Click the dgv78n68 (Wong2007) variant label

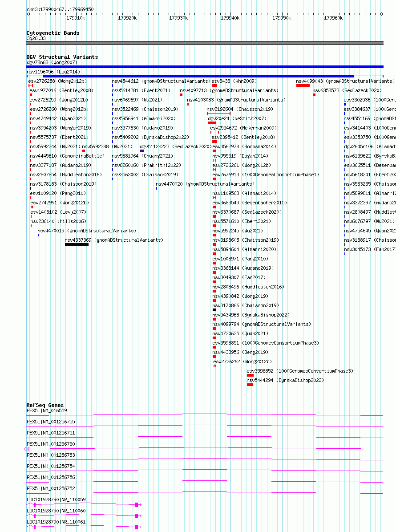[52, 62]
